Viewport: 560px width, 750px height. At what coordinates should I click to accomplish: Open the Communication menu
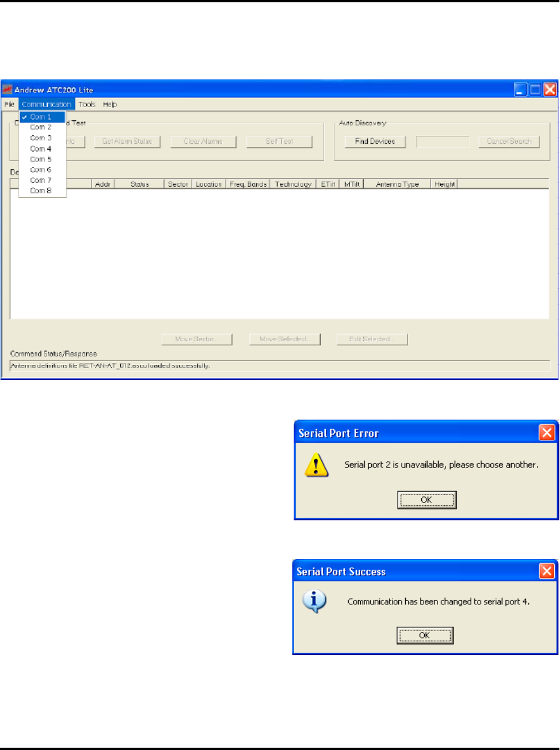47,104
